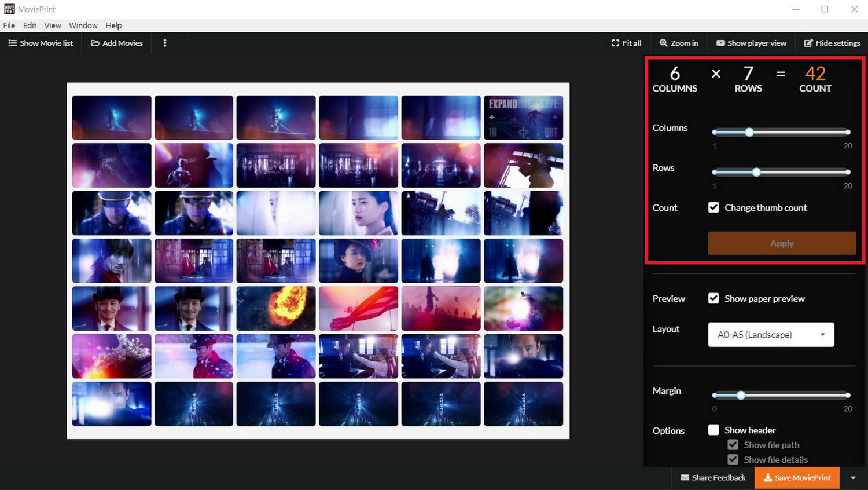Select the EXPAND/SAVE overlay thumbnail in first row
The image size is (868, 490).
523,118
